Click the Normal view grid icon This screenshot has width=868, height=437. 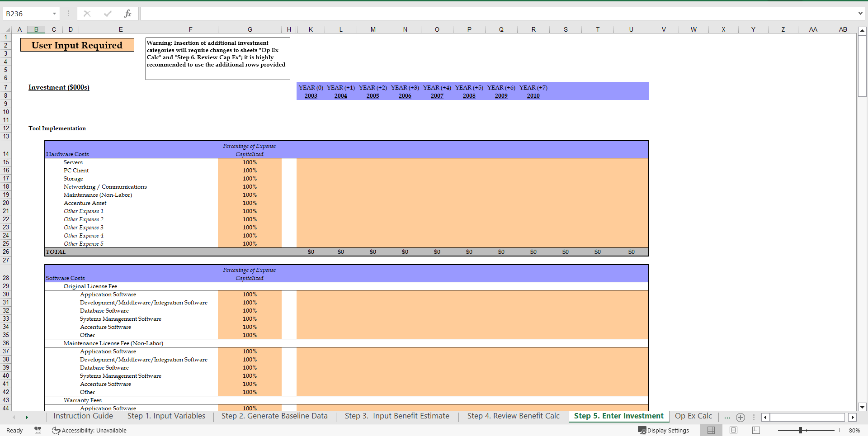tap(711, 430)
